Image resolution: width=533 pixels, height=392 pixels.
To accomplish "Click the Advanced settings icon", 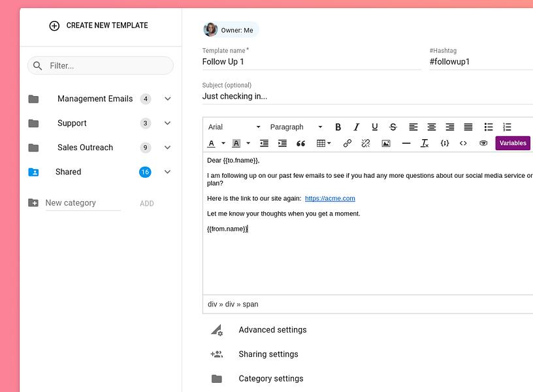I will [217, 330].
